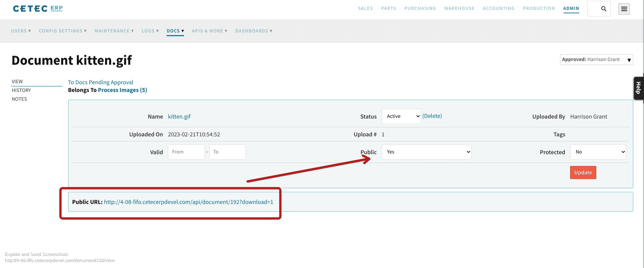This screenshot has width=644, height=268.
Task: Click the Valid From date field
Action: 186,152
